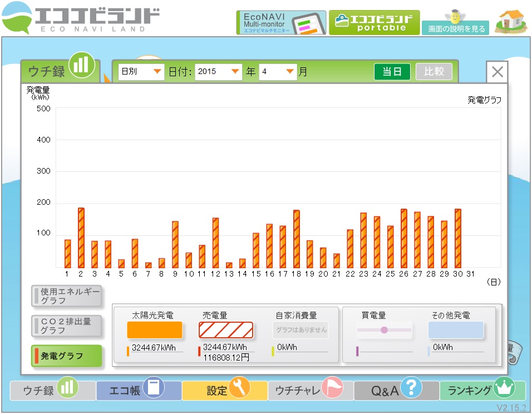Image resolution: width=532 pixels, height=414 pixels.
Task: Open the ウチ録 bottom tab
Action: [x=53, y=391]
